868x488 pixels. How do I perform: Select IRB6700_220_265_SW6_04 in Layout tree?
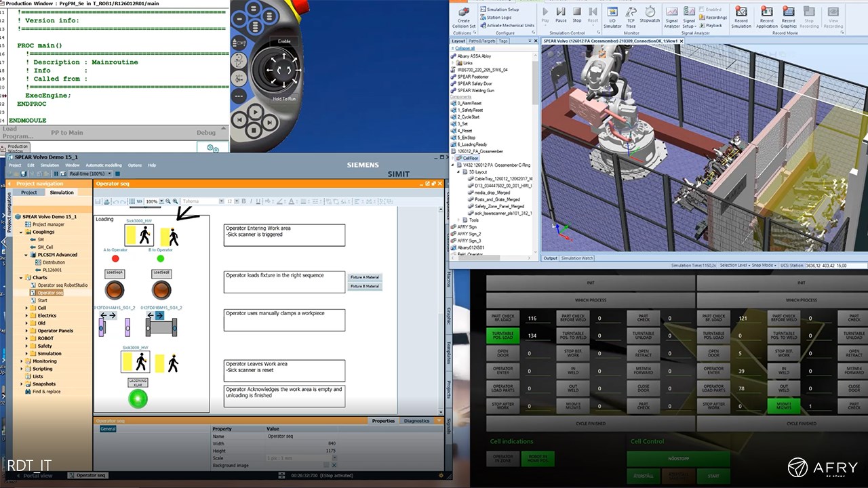pyautogui.click(x=482, y=70)
